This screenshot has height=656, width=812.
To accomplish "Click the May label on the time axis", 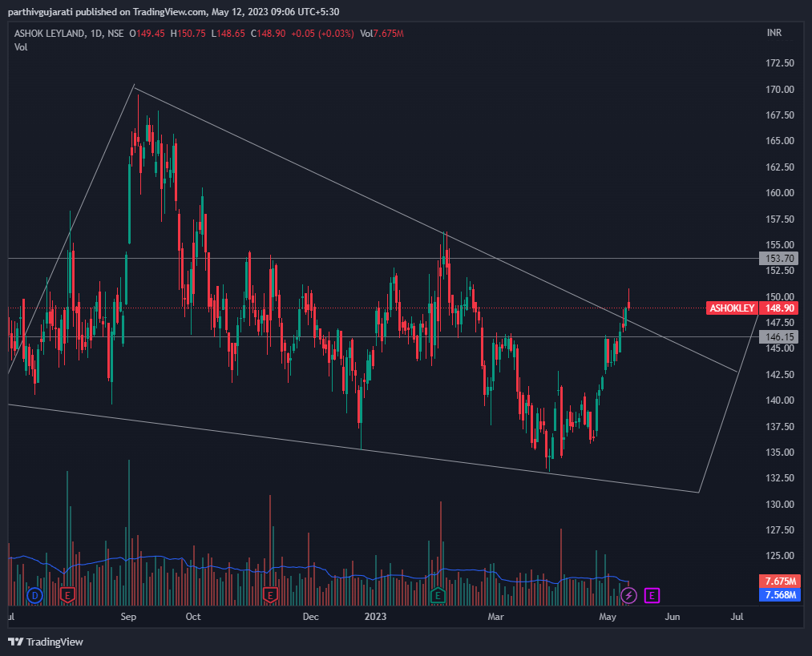I will [x=608, y=617].
